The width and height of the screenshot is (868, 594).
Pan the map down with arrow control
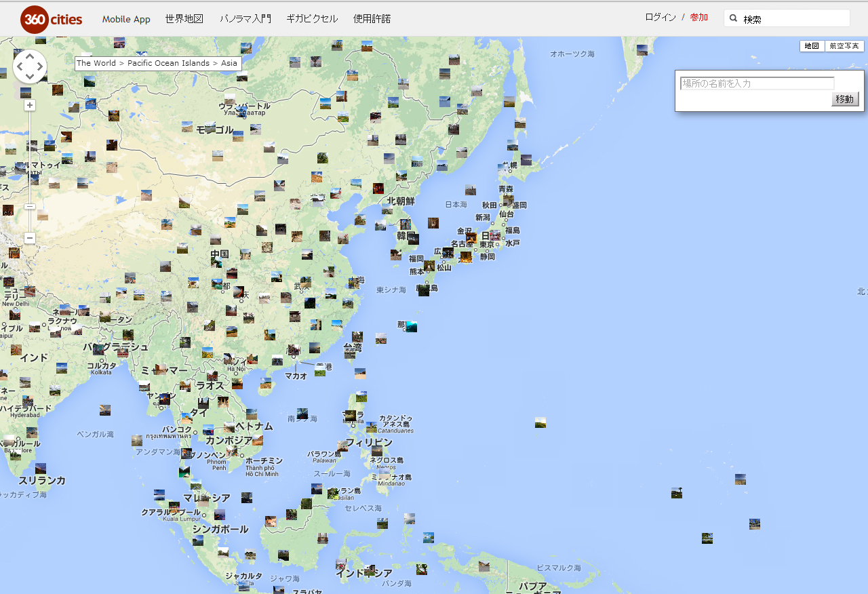click(x=30, y=76)
